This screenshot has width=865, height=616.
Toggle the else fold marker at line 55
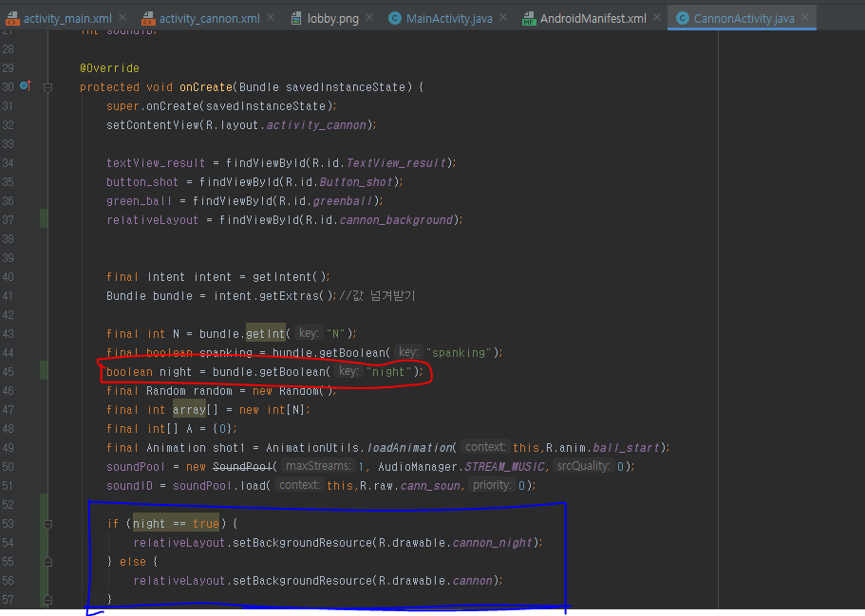coord(48,562)
